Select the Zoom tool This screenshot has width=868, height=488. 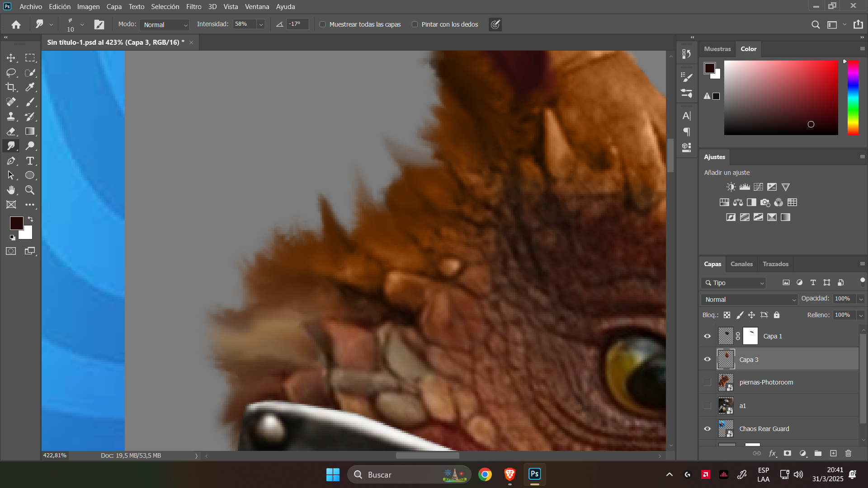click(x=30, y=190)
